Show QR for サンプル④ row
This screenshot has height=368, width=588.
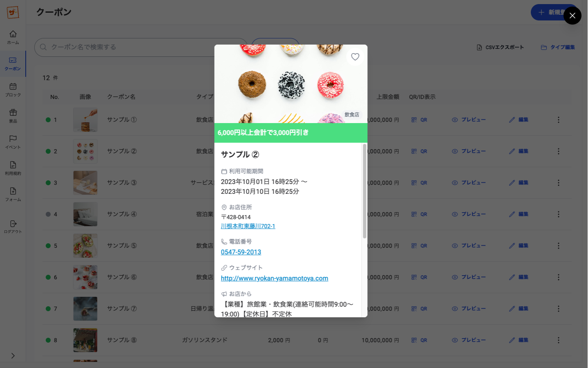(x=419, y=214)
